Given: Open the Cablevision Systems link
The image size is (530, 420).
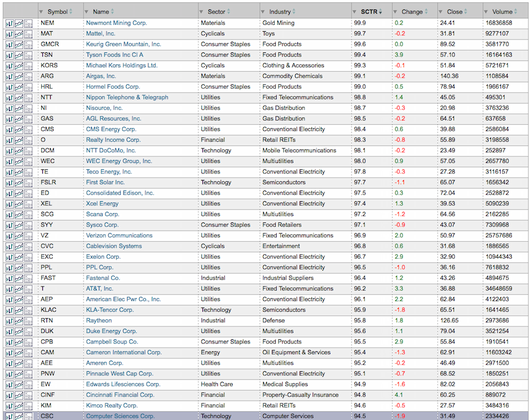Looking at the screenshot, I should tap(114, 246).
